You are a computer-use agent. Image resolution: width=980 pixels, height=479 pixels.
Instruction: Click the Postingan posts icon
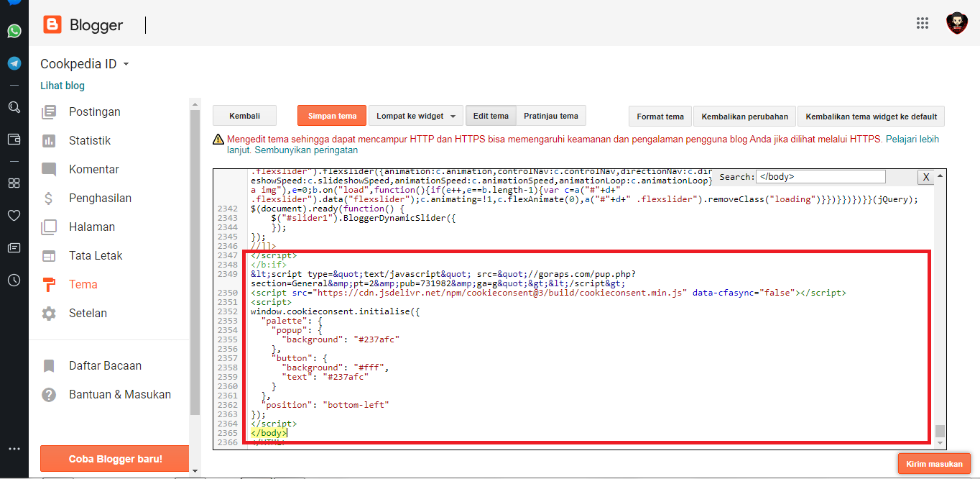[49, 112]
